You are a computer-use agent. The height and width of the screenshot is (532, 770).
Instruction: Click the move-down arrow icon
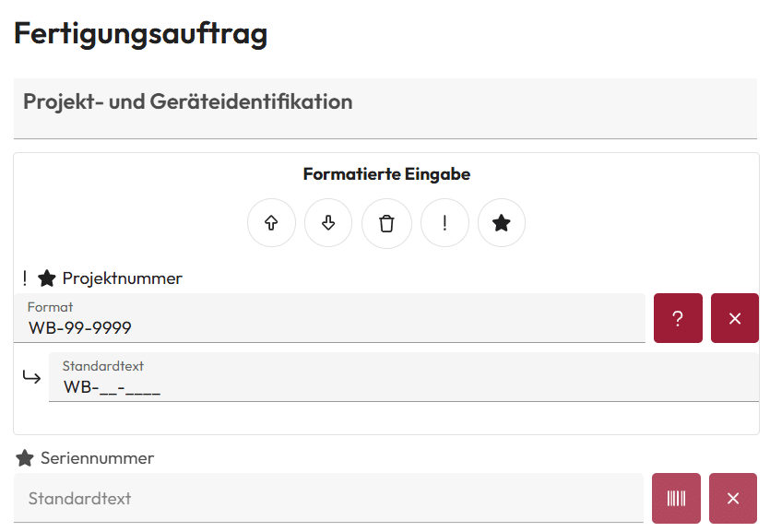coord(328,222)
